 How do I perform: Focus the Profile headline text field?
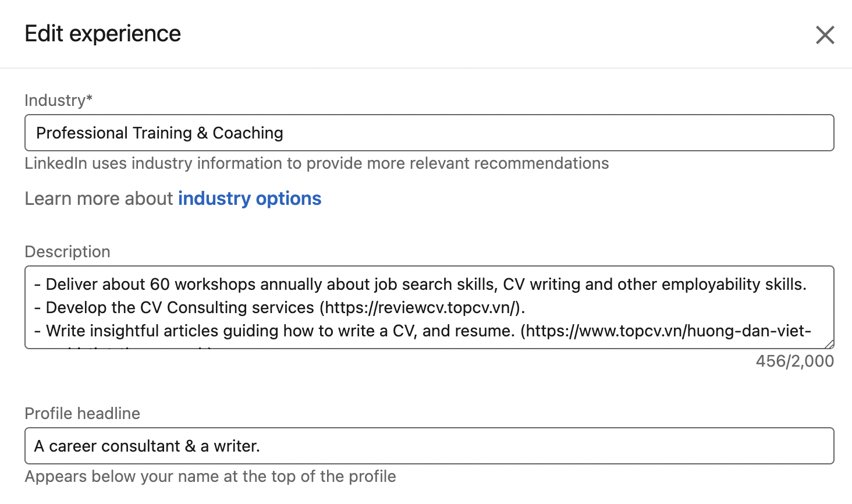(429, 446)
